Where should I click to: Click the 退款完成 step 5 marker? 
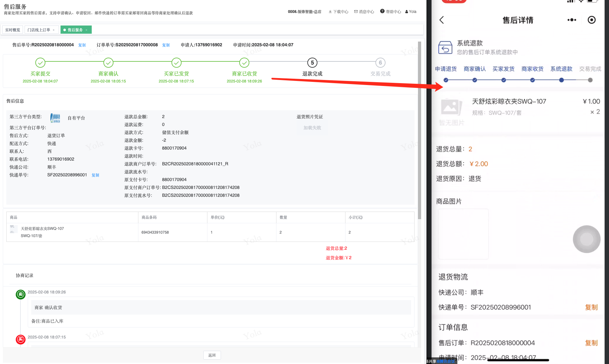pyautogui.click(x=312, y=63)
